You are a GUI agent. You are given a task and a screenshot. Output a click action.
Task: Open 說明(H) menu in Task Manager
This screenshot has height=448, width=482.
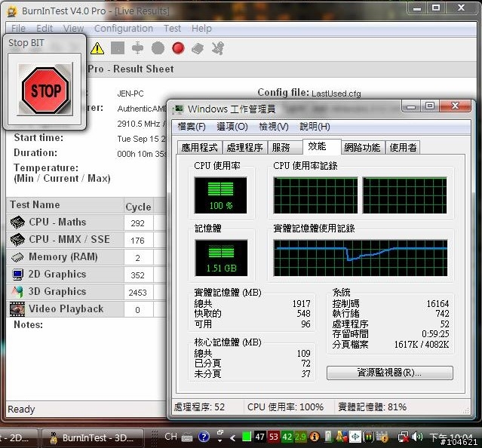(x=315, y=126)
